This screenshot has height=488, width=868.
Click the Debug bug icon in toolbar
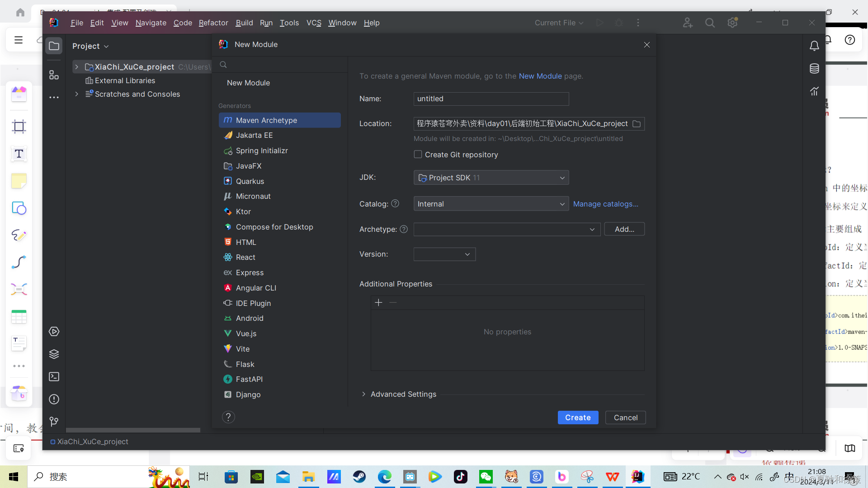click(619, 23)
